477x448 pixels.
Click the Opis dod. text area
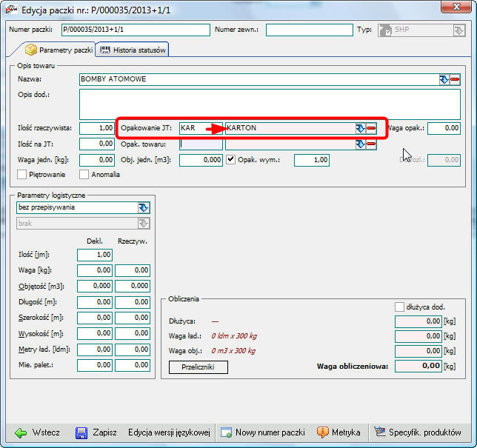point(270,104)
